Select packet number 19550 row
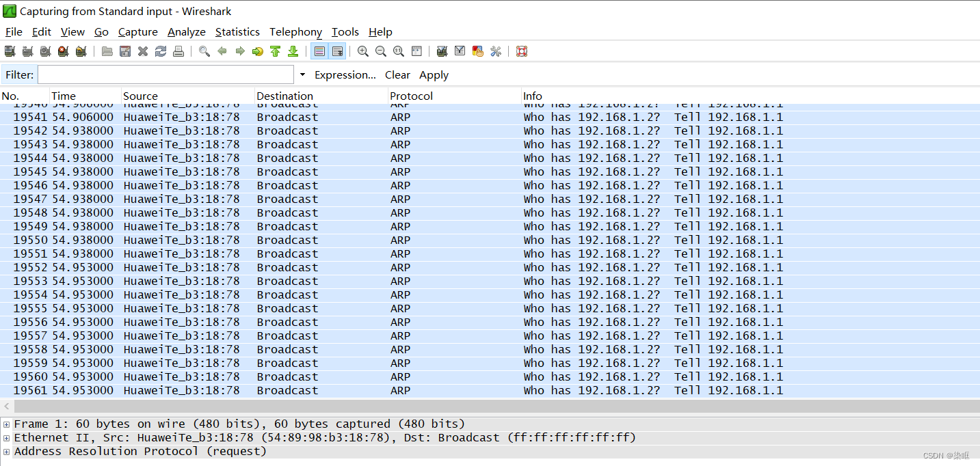Screen dimensions: 980x466 pos(490,240)
